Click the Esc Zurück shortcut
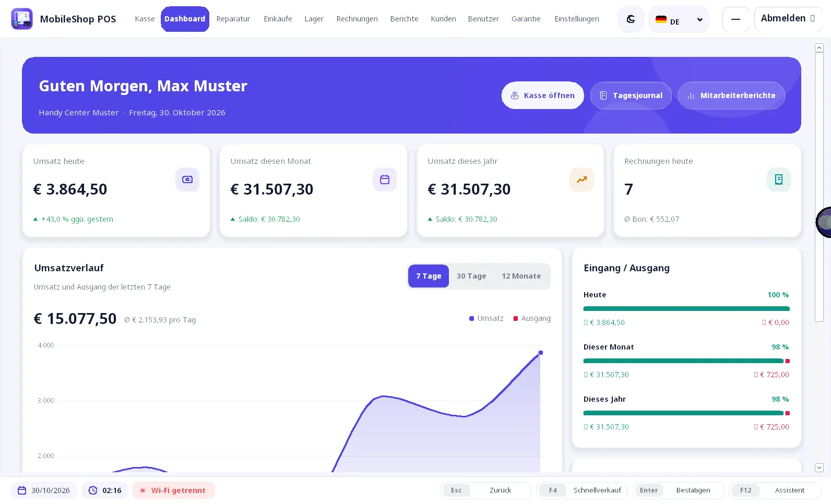This screenshot has width=831, height=504. click(x=485, y=490)
